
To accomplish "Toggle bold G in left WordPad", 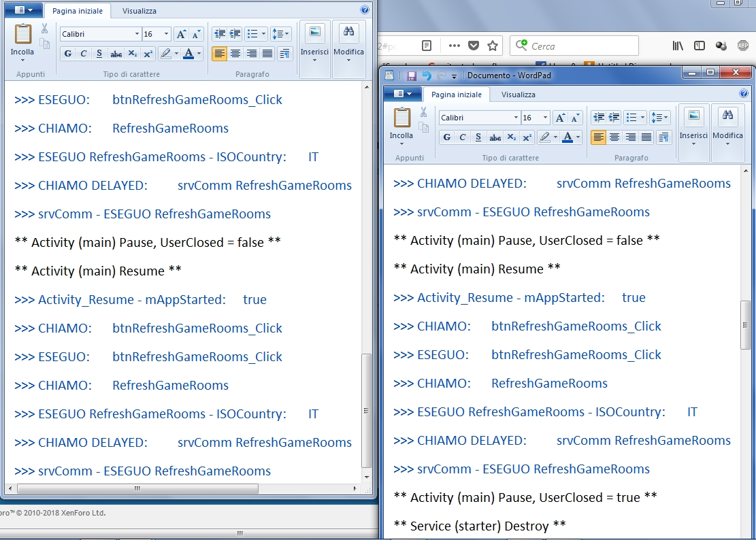I will [68, 54].
